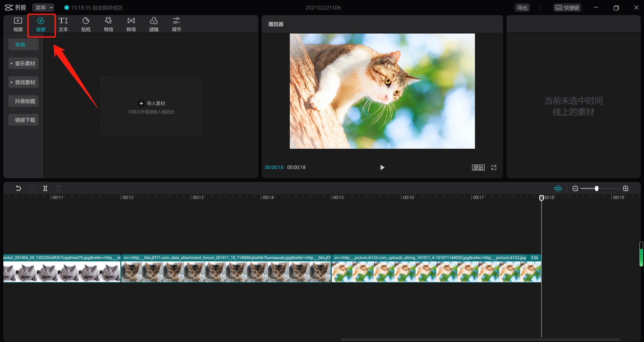This screenshot has width=644, height=342.
Task: Open the 调节 (Adjust) panel
Action: [x=176, y=24]
